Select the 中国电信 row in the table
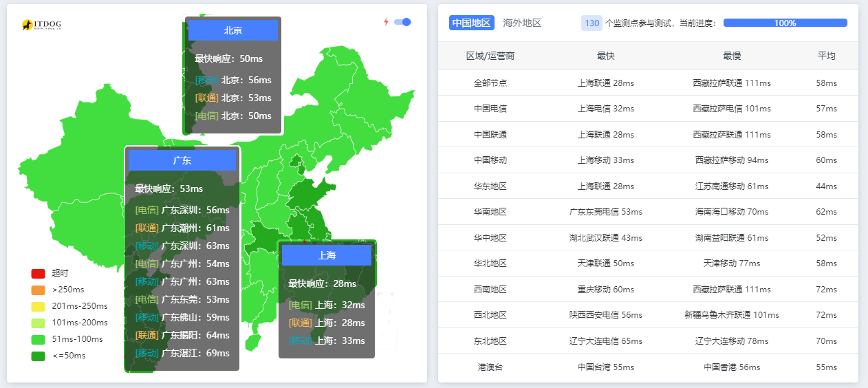The height and width of the screenshot is (388, 868). click(490, 109)
